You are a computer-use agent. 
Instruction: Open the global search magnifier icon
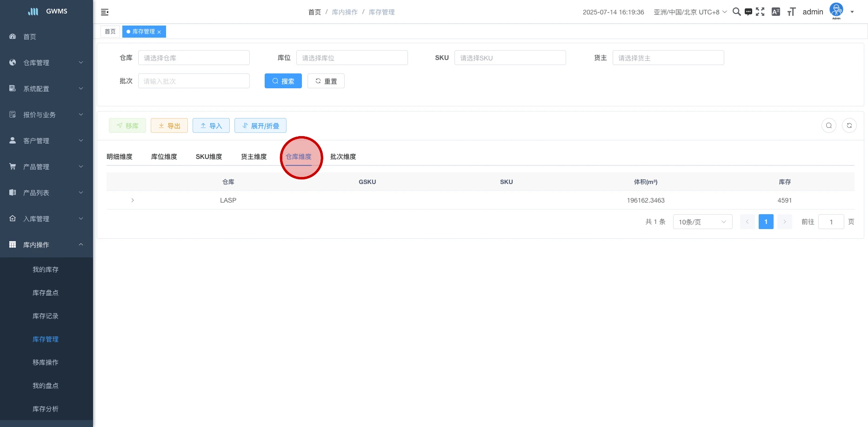(x=736, y=12)
